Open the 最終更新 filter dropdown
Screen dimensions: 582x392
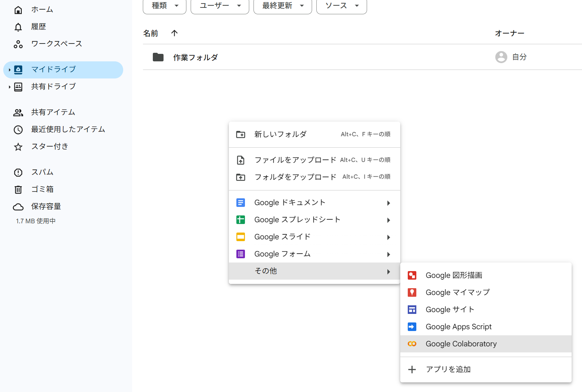(x=282, y=5)
